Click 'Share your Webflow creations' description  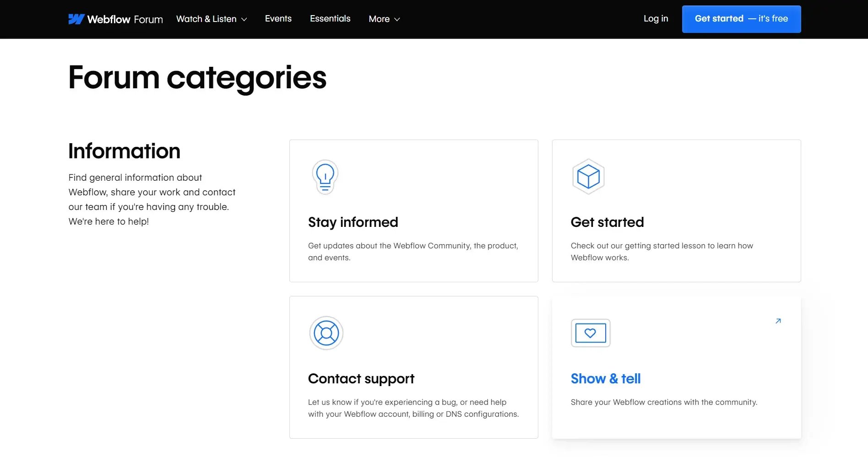click(x=664, y=402)
